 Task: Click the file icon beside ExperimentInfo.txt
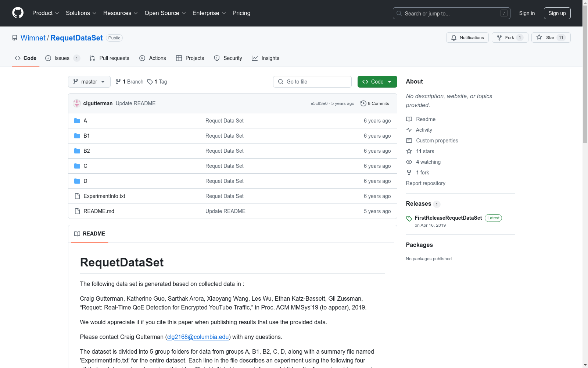click(77, 196)
